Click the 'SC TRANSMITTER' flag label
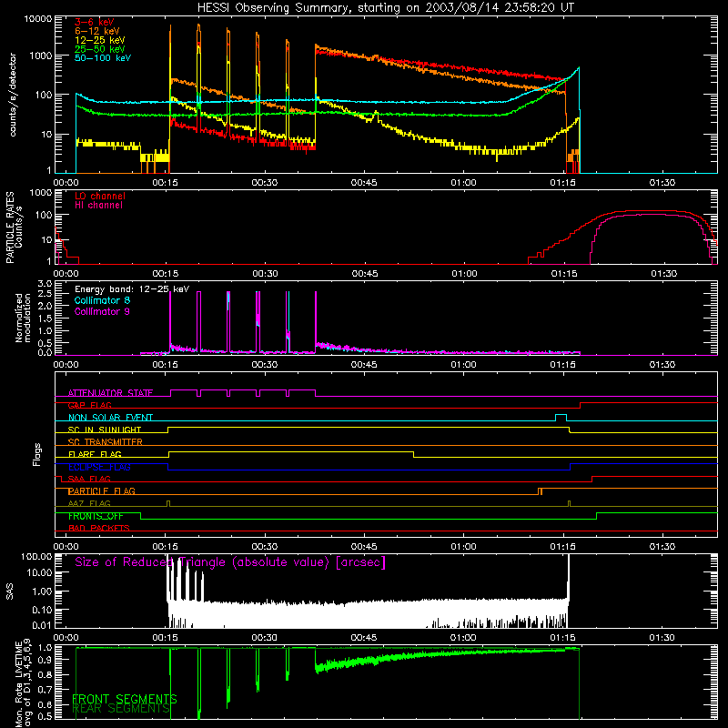Screen dimensions: 728x728 tap(106, 442)
